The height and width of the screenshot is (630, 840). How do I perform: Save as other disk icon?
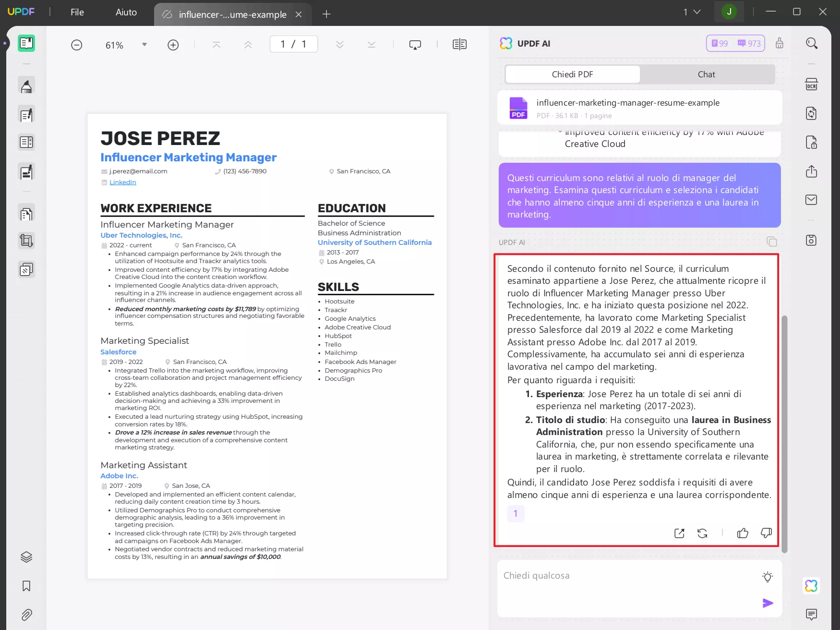tap(812, 240)
